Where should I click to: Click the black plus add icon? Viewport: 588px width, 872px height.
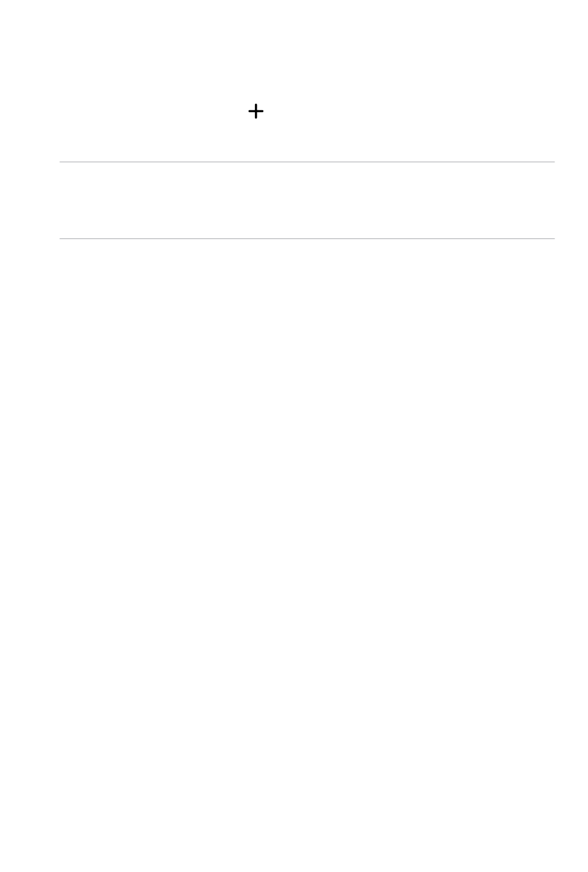256,111
